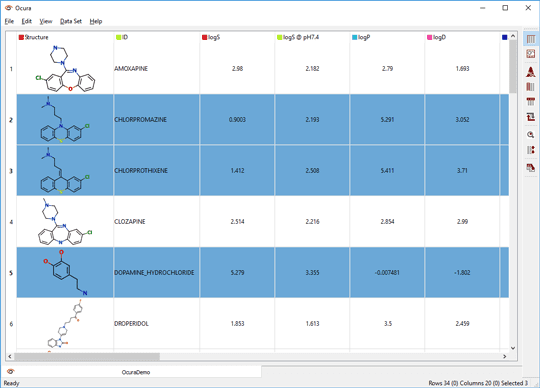The width and height of the screenshot is (540, 388).
Task: Open the Data Set menu
Action: coord(71,21)
